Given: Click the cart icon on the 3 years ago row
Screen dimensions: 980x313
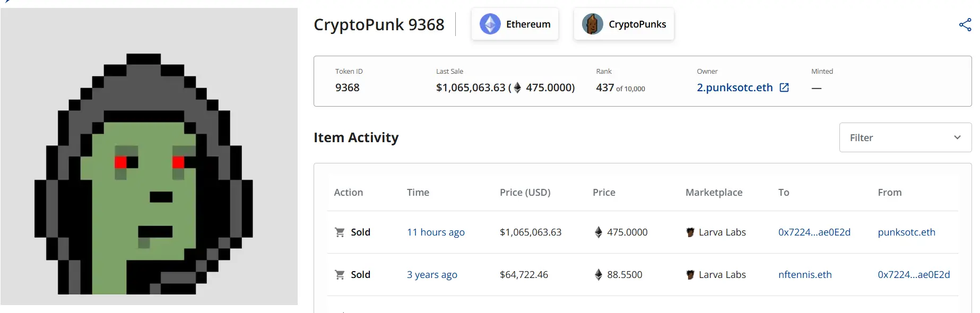Looking at the screenshot, I should coord(339,275).
